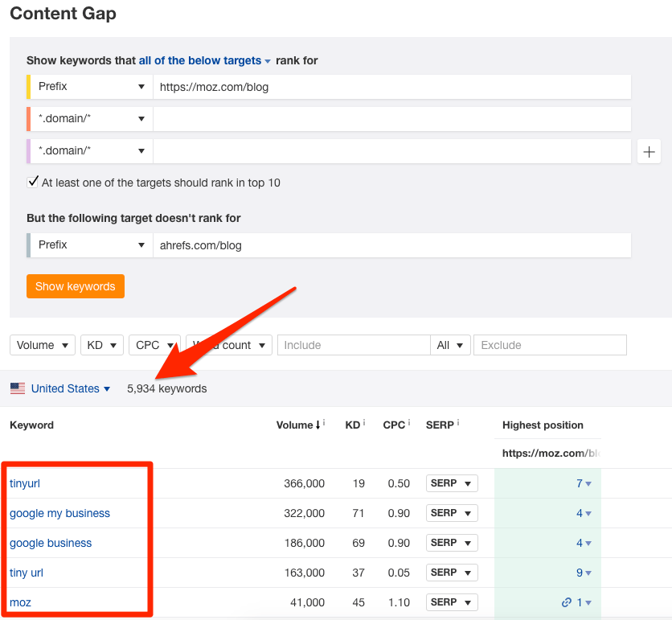The width and height of the screenshot is (672, 620).
Task: Open position 4 dropdown for google my business
Action: pyautogui.click(x=584, y=513)
